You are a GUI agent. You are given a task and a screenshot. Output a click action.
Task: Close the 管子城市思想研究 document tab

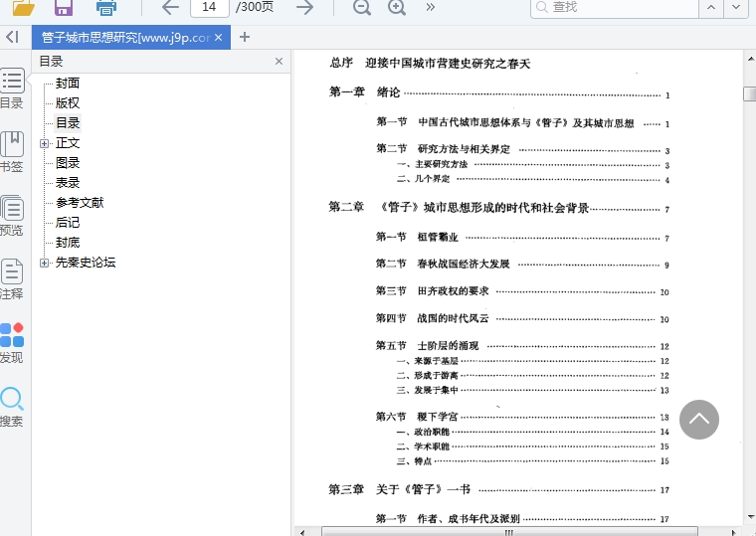(x=219, y=37)
